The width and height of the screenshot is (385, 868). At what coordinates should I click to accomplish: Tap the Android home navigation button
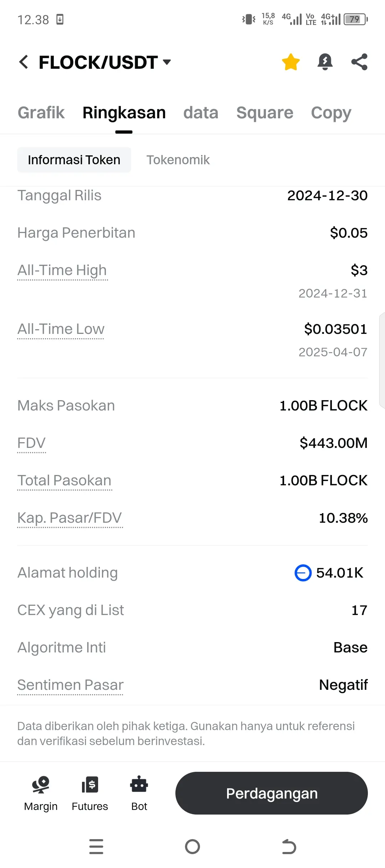coord(192,847)
